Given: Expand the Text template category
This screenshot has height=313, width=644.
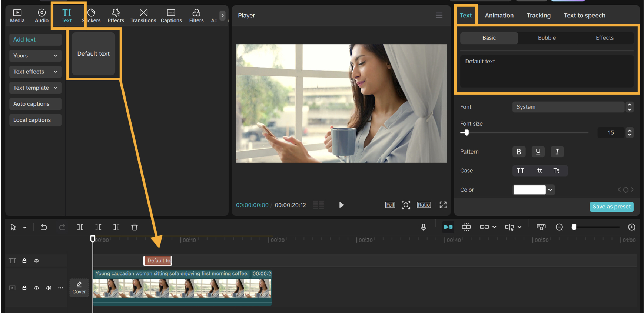Looking at the screenshot, I should point(35,88).
